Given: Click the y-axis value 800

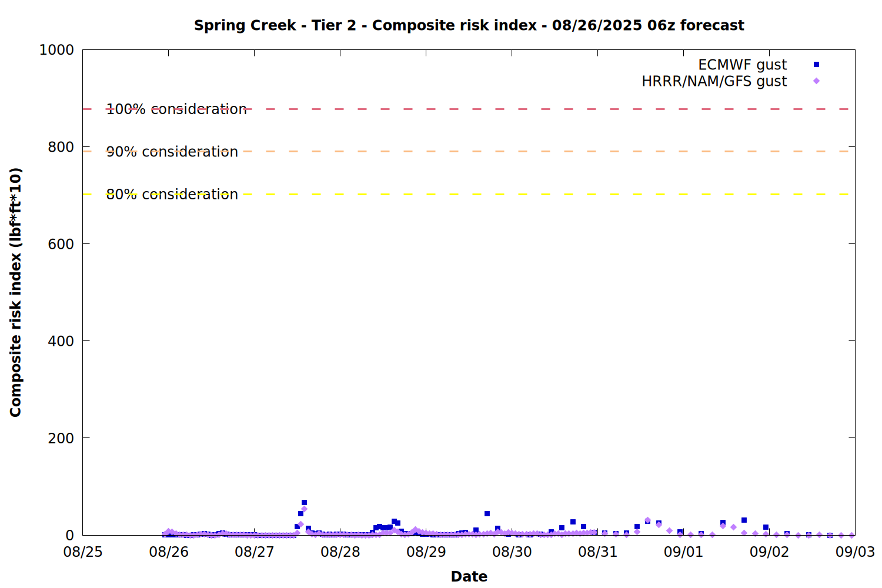Looking at the screenshot, I should click(x=61, y=147).
